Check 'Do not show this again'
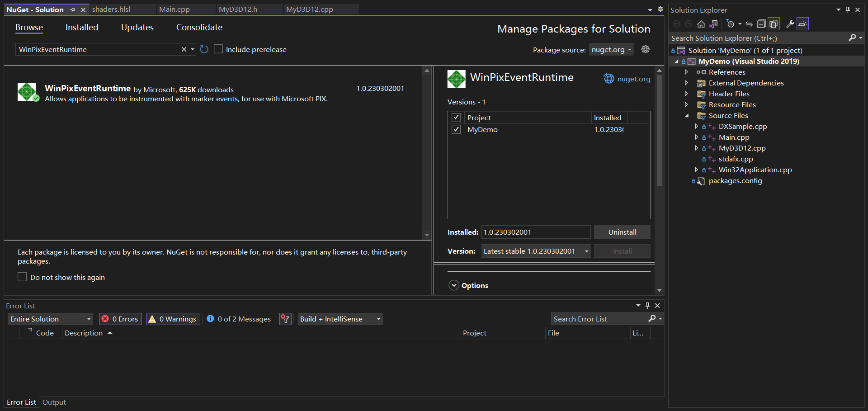The width and height of the screenshot is (868, 411). point(22,277)
